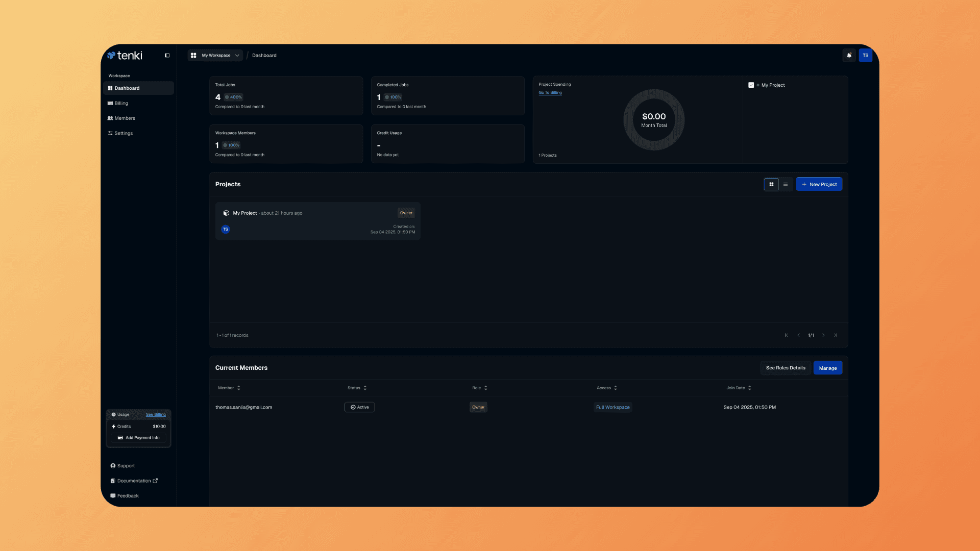The width and height of the screenshot is (980, 551).
Task: Click the $0.00 Month Total spending ring
Action: coord(653,119)
